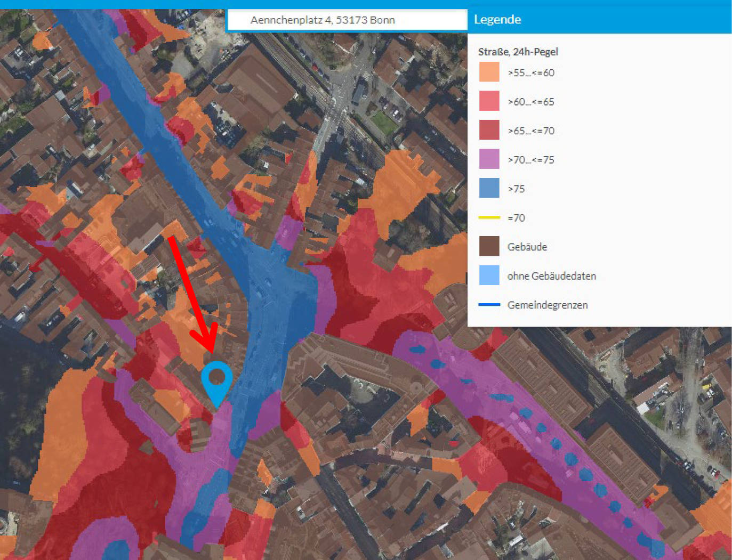Click the 'Gemeindegrenzen' legend label

[547, 305]
